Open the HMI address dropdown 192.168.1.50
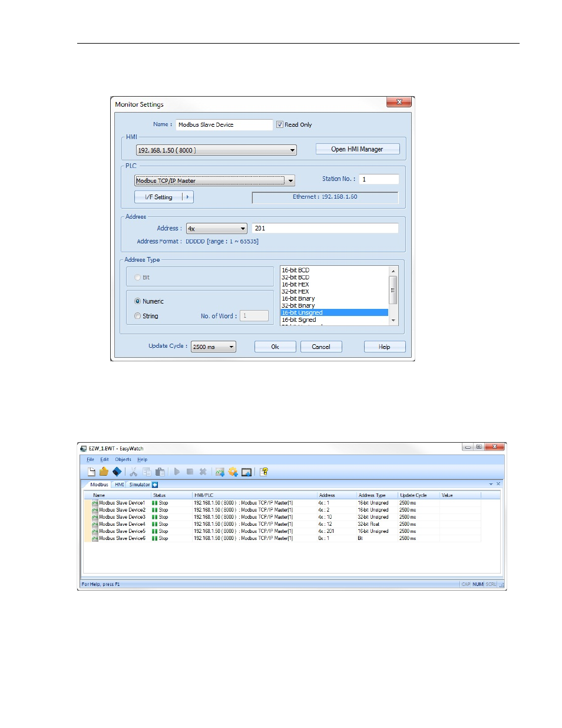The height and width of the screenshot is (728, 562). [216, 150]
